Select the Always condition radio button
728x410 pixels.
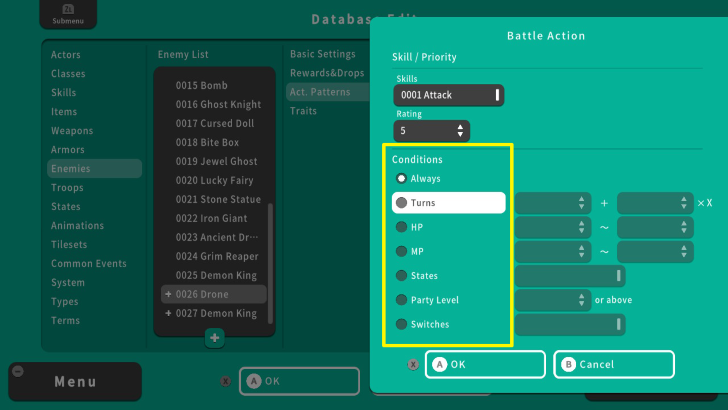(402, 178)
